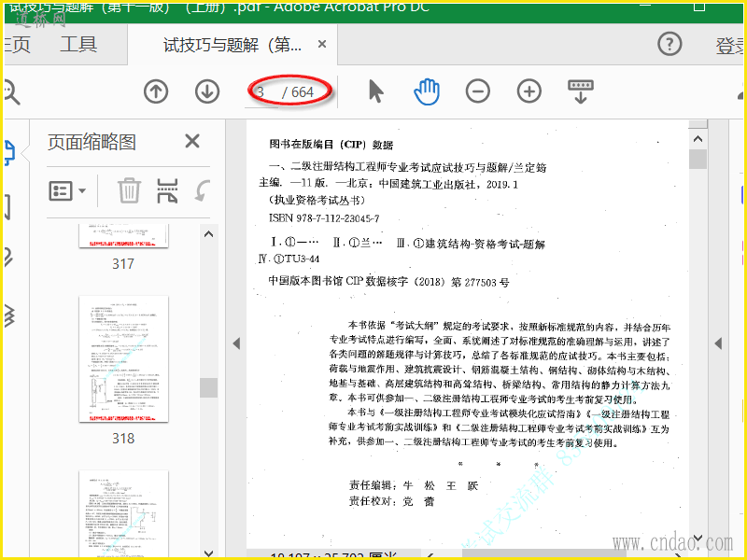This screenshot has width=747, height=560.
Task: Switch to the 工具 tab
Action: coord(78,44)
